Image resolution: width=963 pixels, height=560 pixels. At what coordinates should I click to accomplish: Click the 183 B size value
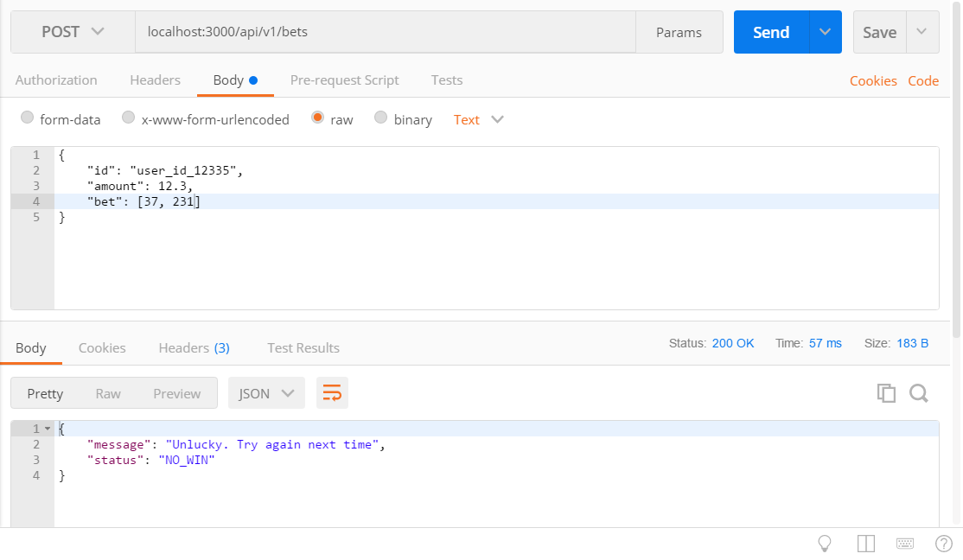[x=912, y=343]
